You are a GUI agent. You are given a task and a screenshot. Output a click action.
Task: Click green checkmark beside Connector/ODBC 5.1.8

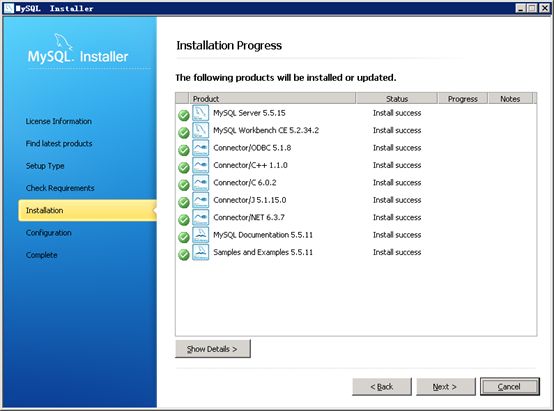pos(184,150)
